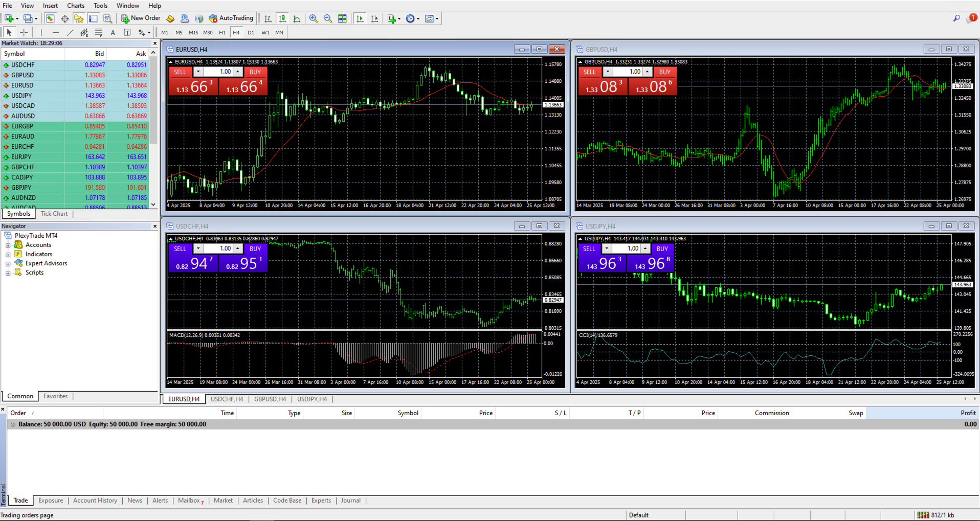Click the search magnifier icon top right

[956, 18]
